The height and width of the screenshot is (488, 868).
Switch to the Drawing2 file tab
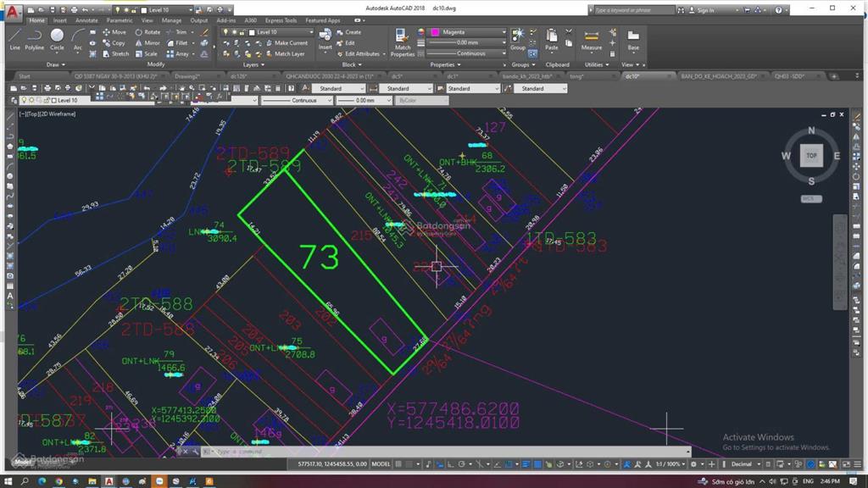pos(187,76)
